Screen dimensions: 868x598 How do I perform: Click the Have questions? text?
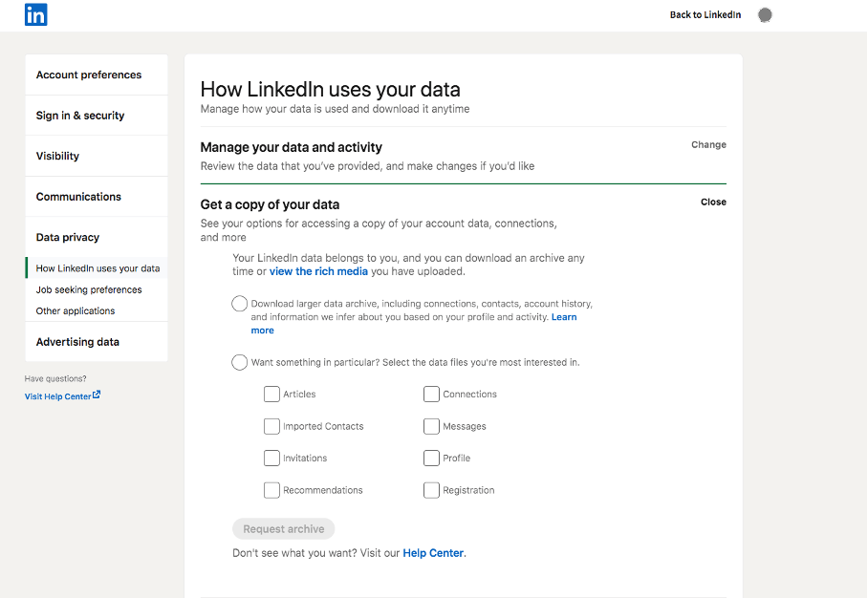(x=55, y=379)
